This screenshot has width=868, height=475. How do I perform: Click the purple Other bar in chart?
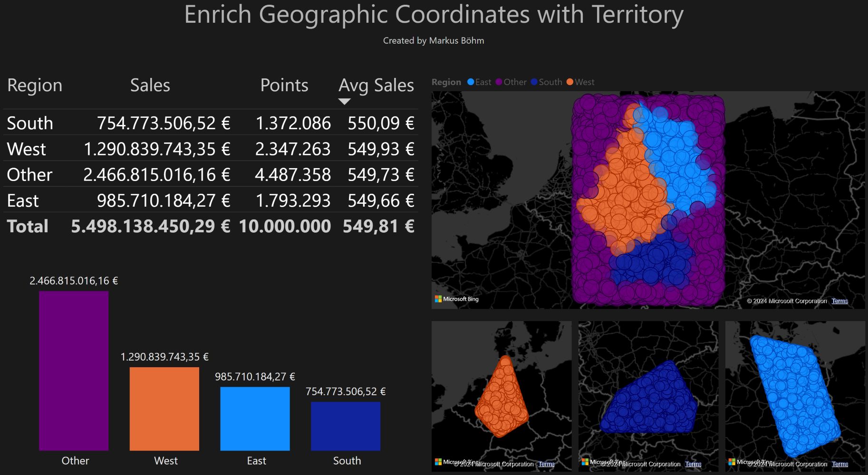pos(74,371)
